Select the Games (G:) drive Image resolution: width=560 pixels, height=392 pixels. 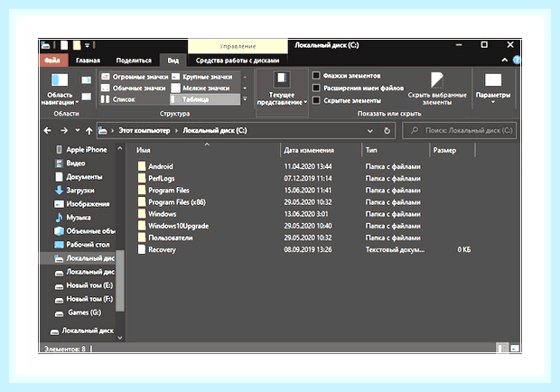coord(78,313)
